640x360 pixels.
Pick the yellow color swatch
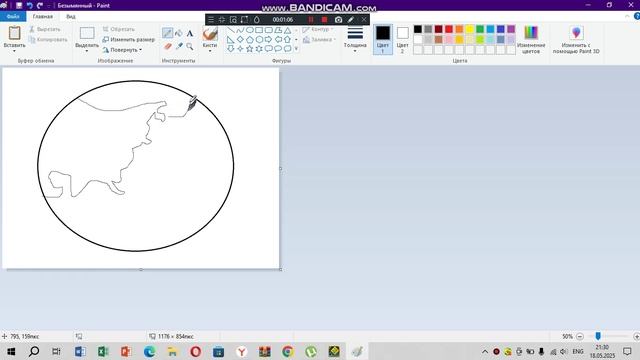point(469,29)
